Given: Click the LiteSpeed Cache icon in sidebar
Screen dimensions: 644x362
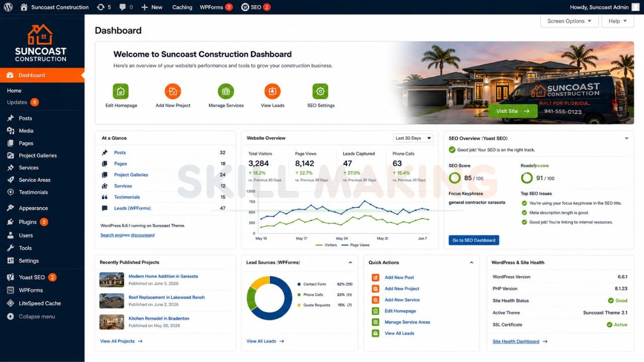Looking at the screenshot, I should click(10, 303).
